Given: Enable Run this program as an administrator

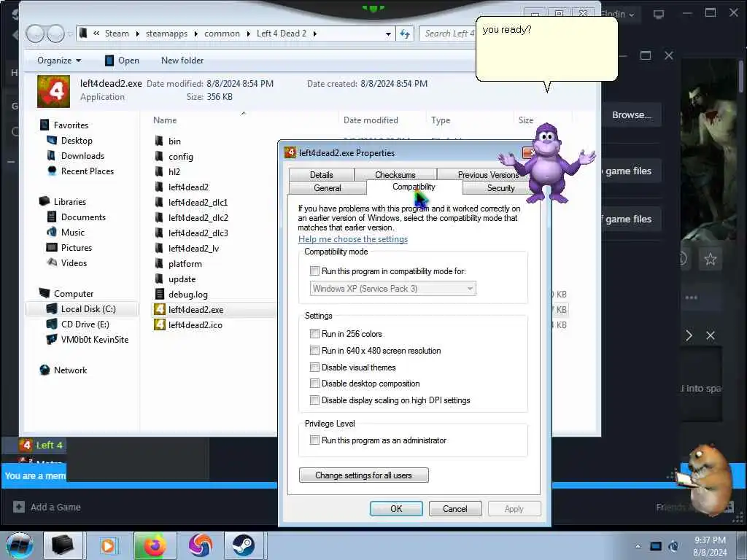Looking at the screenshot, I should click(314, 440).
